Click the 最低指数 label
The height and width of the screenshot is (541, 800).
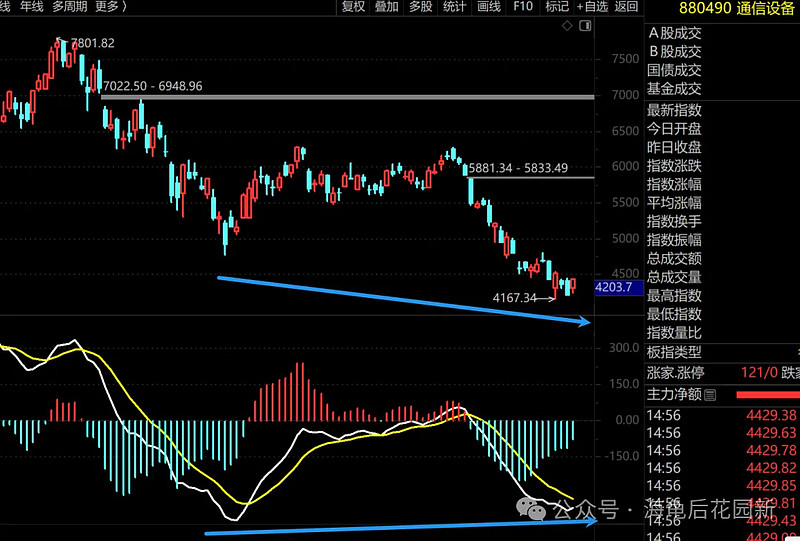click(x=674, y=314)
